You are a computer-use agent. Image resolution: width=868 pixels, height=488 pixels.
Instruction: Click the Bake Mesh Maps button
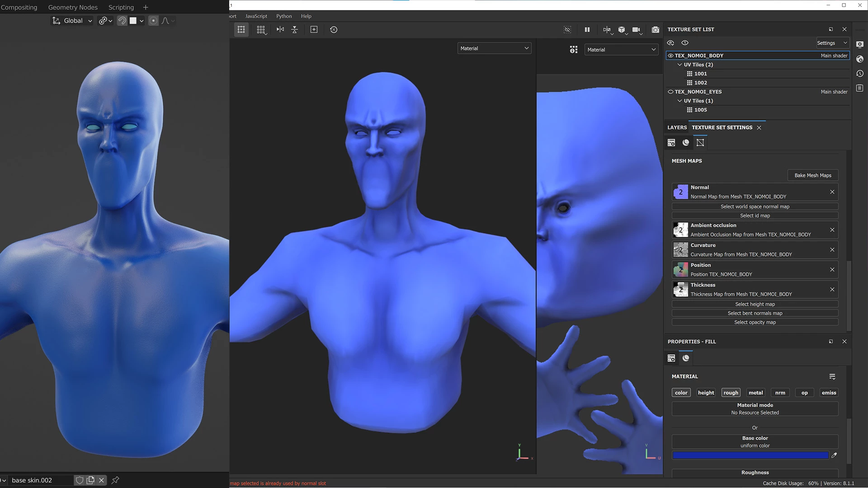point(812,175)
